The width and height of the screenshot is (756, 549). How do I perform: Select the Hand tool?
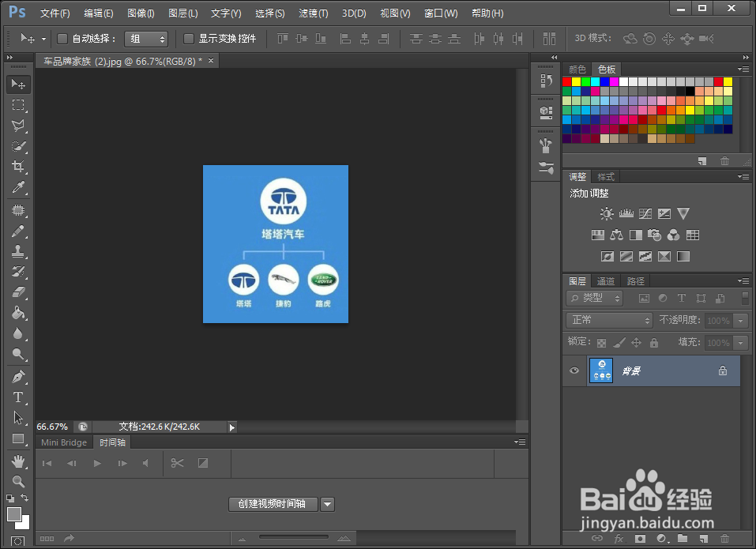click(18, 461)
